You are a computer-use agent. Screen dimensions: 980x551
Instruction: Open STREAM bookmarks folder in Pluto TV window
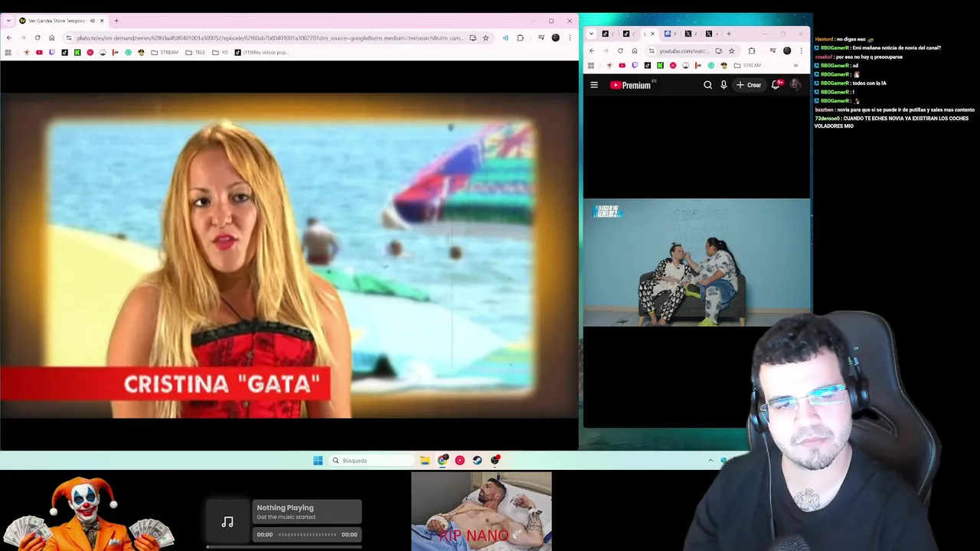(165, 52)
